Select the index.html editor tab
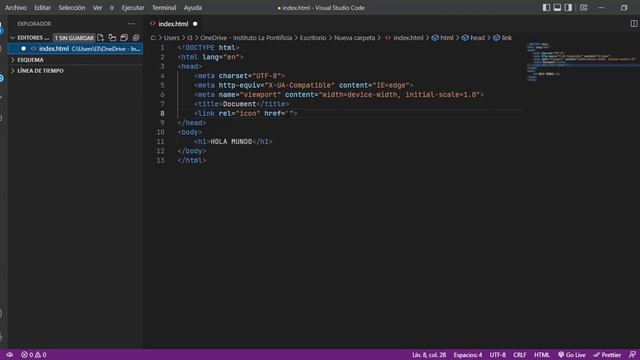 pos(173,24)
